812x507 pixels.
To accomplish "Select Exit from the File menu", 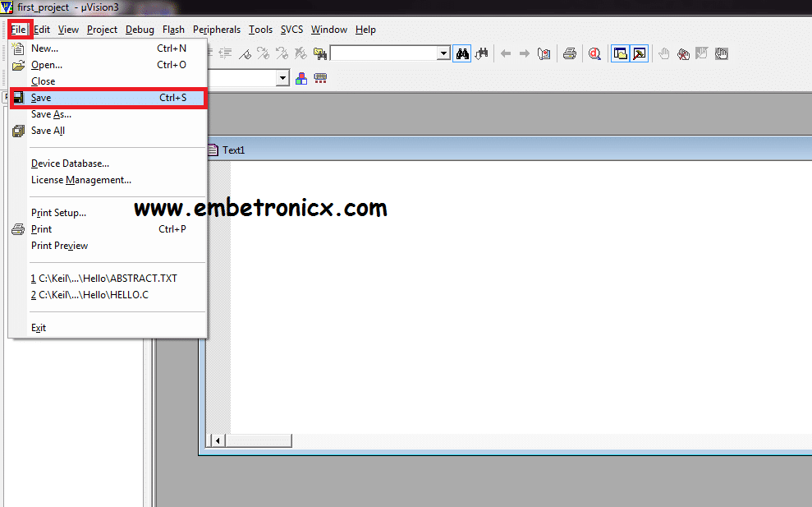I will click(x=108, y=328).
